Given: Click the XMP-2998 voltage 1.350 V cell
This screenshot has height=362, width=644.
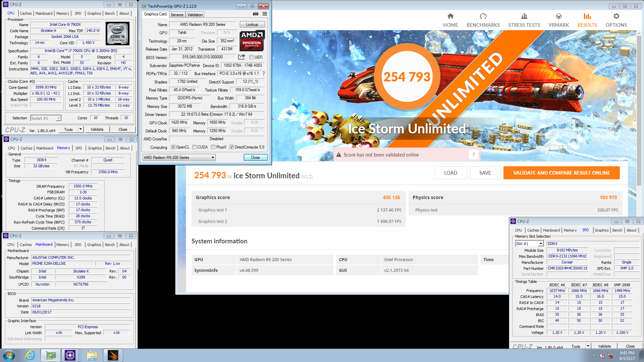Looking at the screenshot, I should point(622,333).
